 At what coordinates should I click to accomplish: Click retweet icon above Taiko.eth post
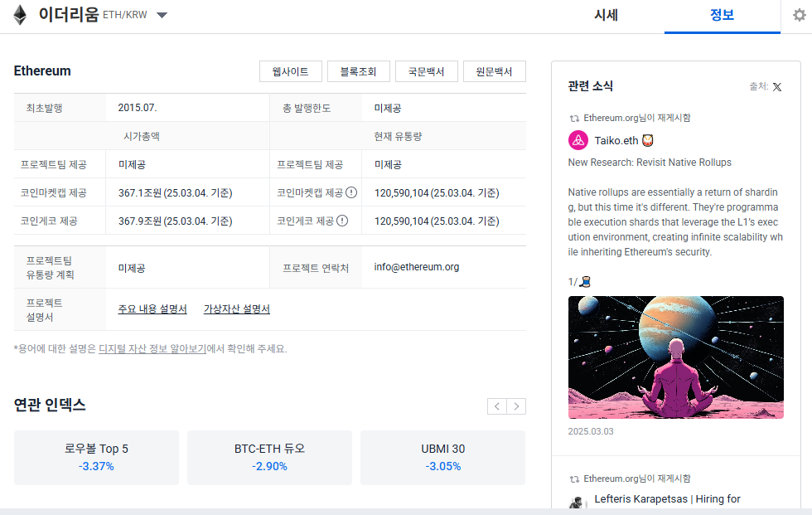(x=573, y=119)
